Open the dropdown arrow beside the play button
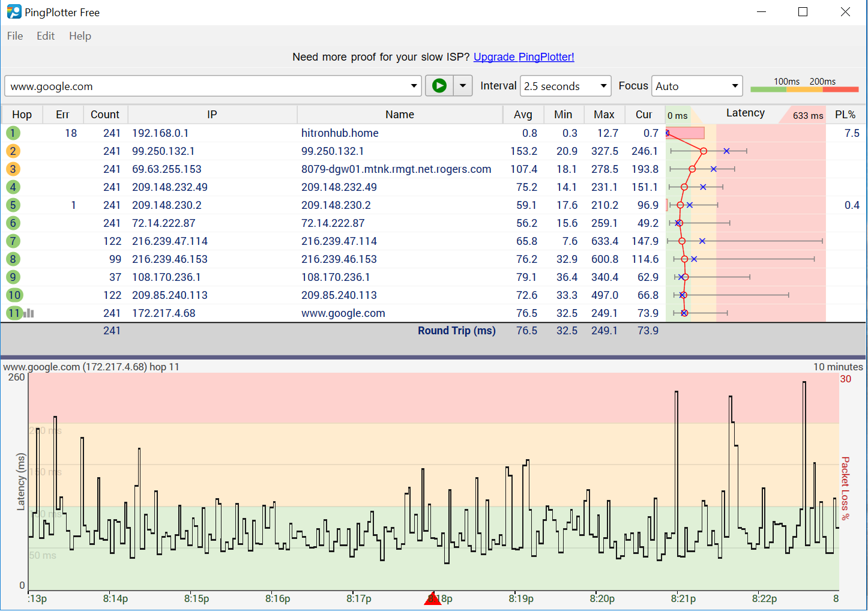 click(463, 86)
